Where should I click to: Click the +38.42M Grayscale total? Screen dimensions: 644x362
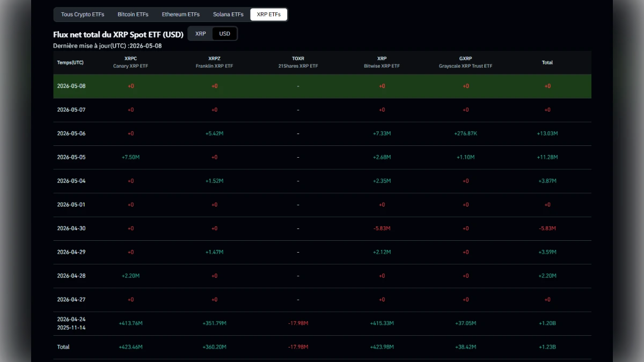[465, 347]
